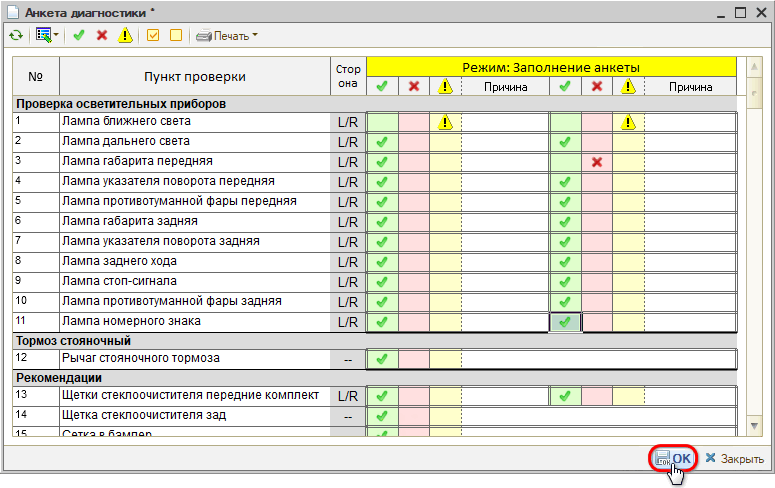Viewport: 775px width, 488px height.
Task: Click the Пункт проверки column header
Action: tap(195, 77)
